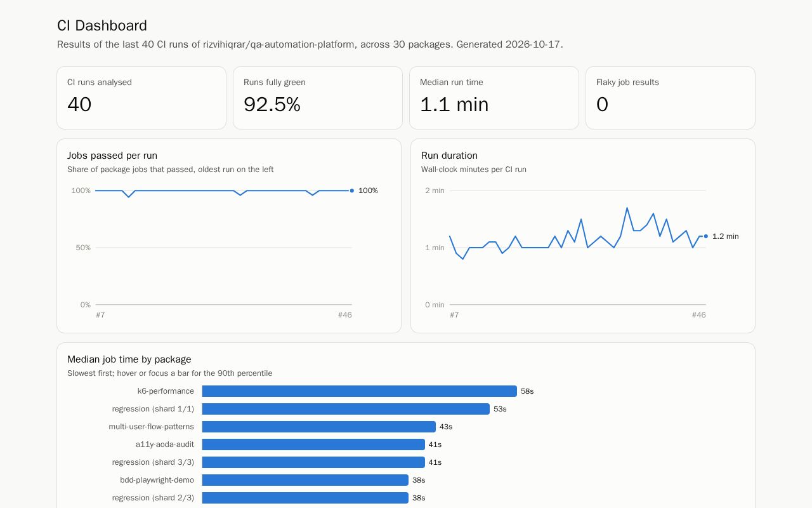Click the end-point dot of the Jobs passed line

352,190
